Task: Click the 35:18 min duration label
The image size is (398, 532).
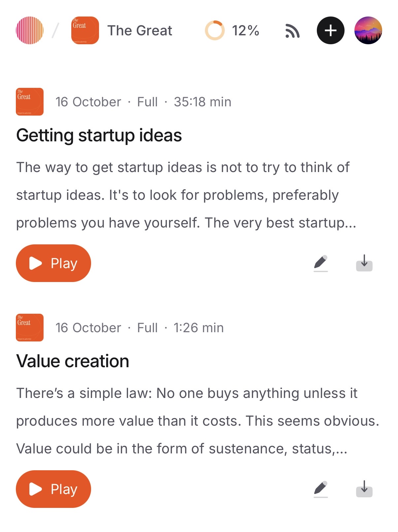Action: click(202, 102)
